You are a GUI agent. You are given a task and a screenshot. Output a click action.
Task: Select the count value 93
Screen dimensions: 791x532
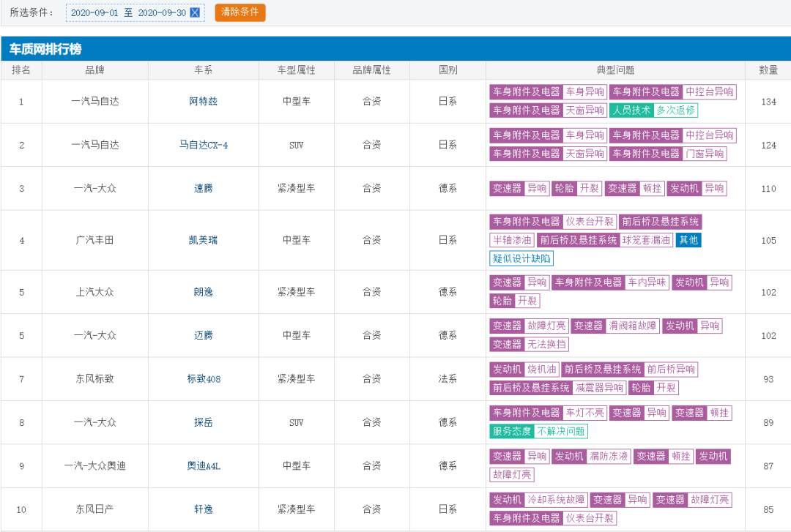point(768,379)
